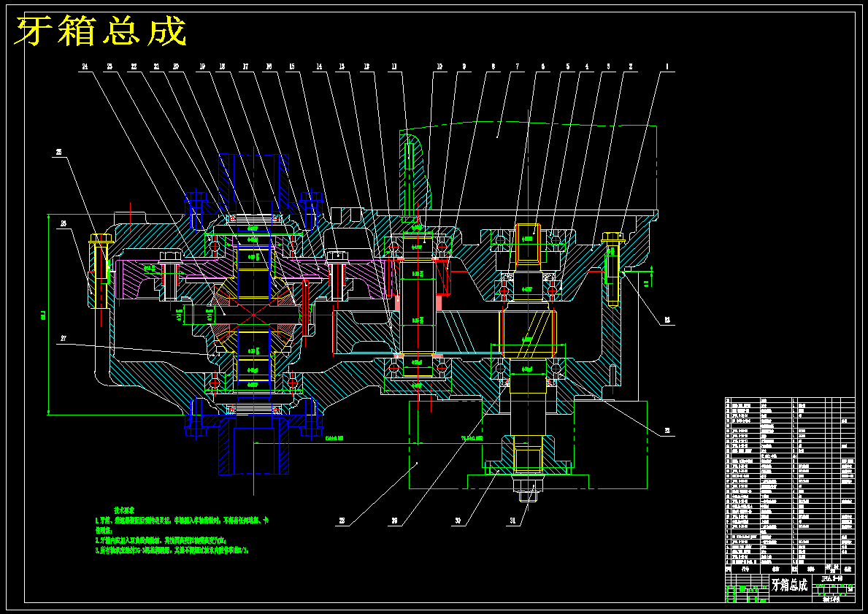868x614 pixels.
Task: Pick left-side part callout number 27
Action: point(63,339)
